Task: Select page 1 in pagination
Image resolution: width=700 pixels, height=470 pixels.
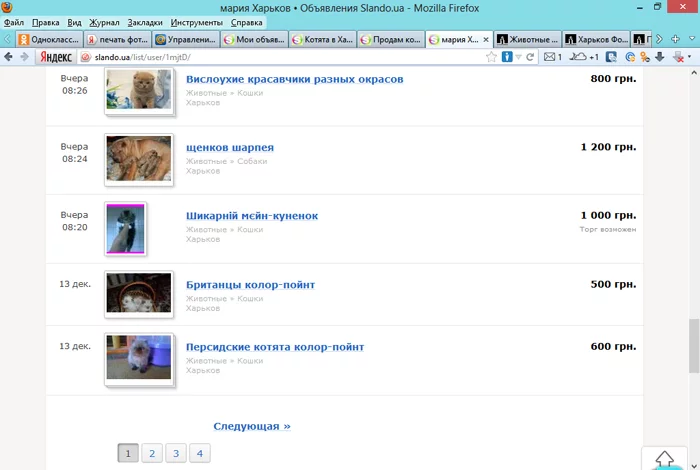Action: tap(128, 453)
